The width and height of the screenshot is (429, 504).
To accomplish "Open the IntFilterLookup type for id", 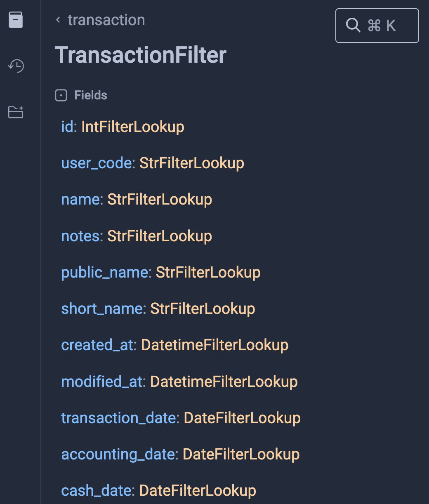I will (x=132, y=127).
